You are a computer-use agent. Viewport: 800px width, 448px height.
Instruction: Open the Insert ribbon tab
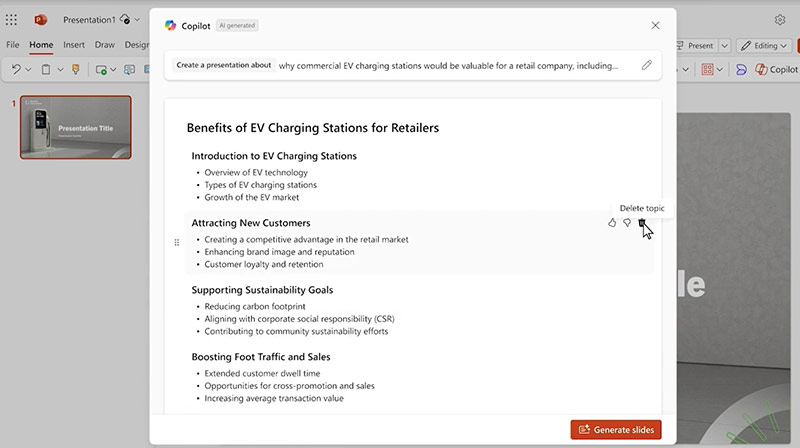click(x=74, y=45)
